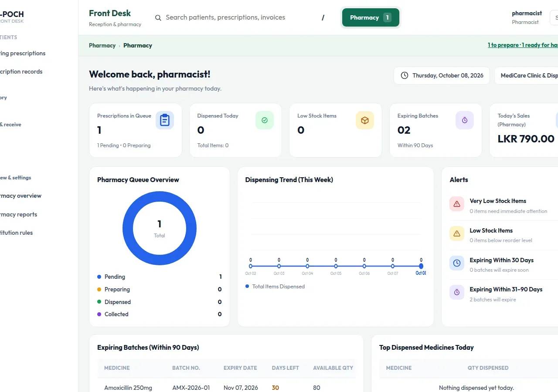
Task: Open Pharmacy reports in the sidebar
Action: [19, 214]
